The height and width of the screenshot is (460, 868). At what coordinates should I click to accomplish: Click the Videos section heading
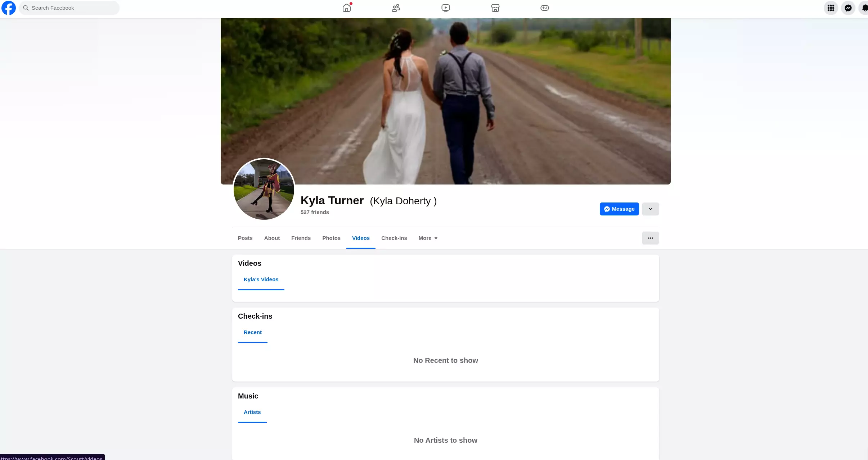coord(249,263)
